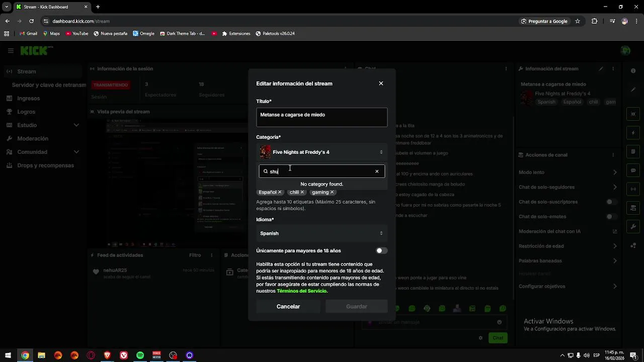The height and width of the screenshot is (362, 644).
Task: Focus the Enviar un mensaje chat field
Action: coord(435,322)
